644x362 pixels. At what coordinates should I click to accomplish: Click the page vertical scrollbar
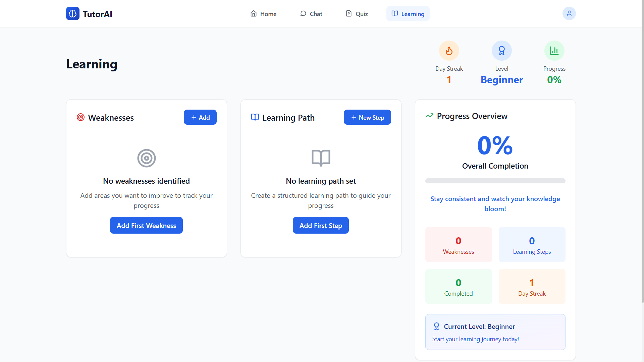click(642, 151)
